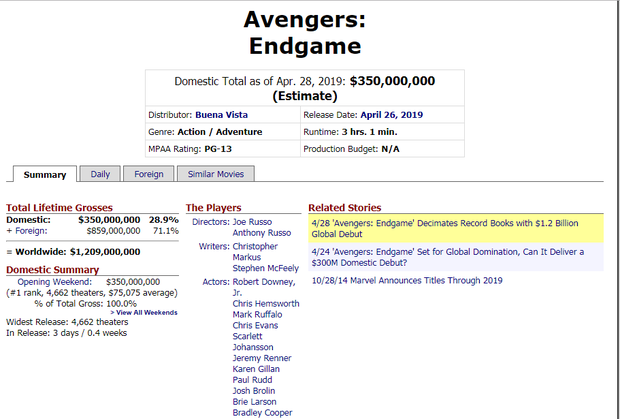Screen dimensions: 620x419
Task: Click the Foreign gross link
Action: 31,231
